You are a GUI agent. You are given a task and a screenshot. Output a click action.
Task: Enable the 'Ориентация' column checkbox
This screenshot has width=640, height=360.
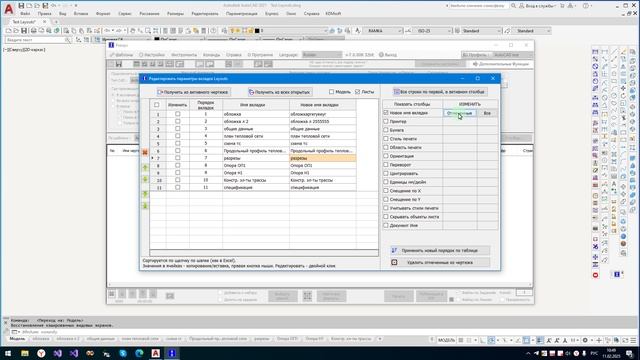click(386, 156)
